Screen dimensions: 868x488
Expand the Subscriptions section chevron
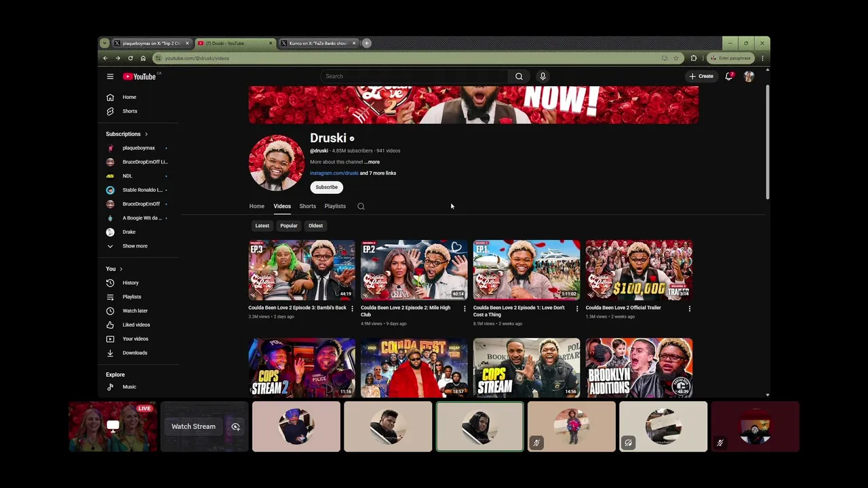pos(146,134)
